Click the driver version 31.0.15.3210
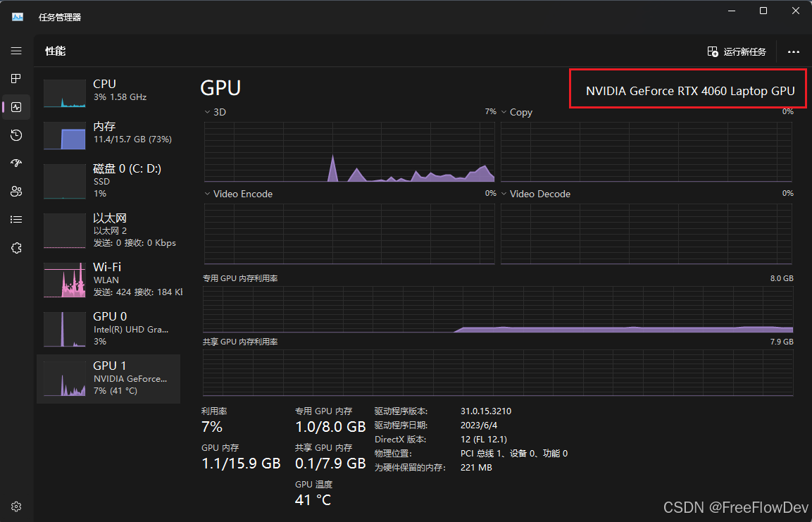 pyautogui.click(x=486, y=411)
